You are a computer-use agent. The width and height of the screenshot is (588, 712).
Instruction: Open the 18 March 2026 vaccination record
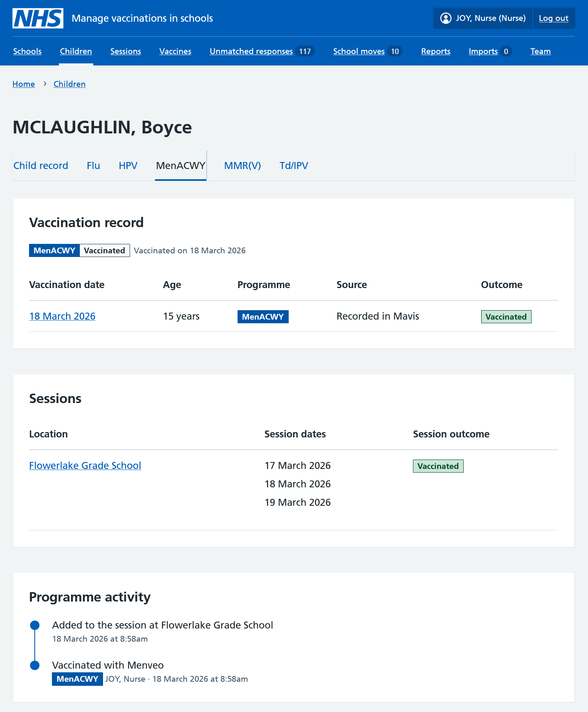[62, 316]
